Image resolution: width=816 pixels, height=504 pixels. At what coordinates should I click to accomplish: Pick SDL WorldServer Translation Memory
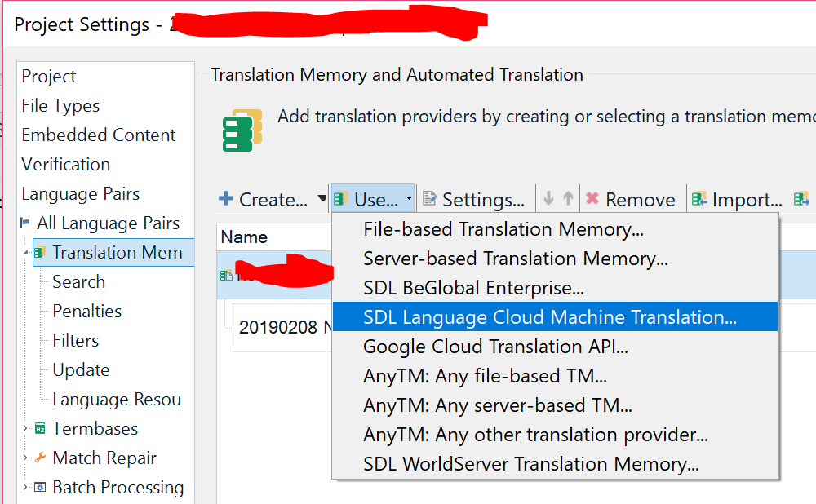(x=555, y=464)
